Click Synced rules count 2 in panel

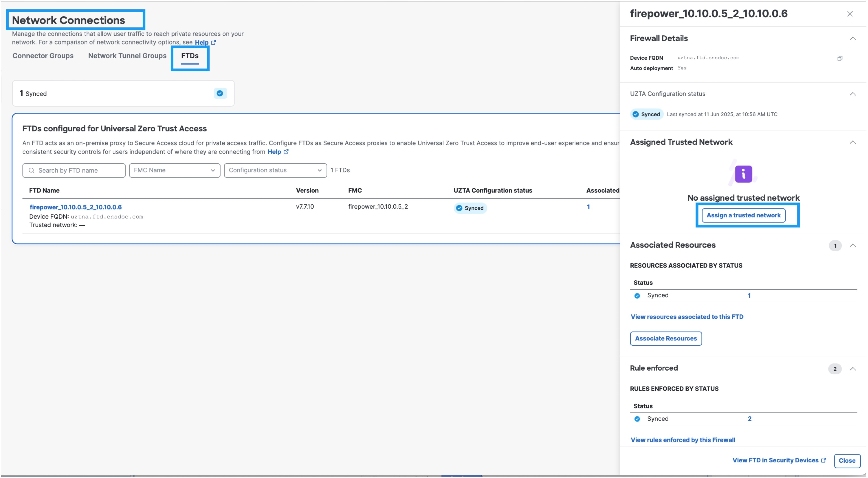(749, 419)
